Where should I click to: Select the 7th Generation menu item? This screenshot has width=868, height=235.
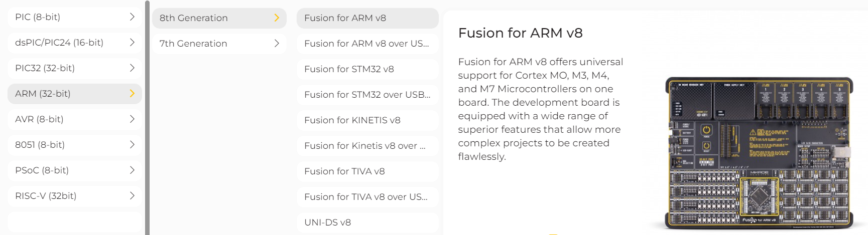[x=219, y=44]
